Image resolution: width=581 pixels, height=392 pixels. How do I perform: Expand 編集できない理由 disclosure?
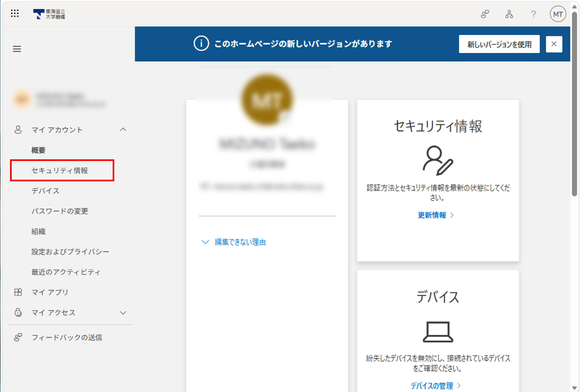(x=234, y=242)
